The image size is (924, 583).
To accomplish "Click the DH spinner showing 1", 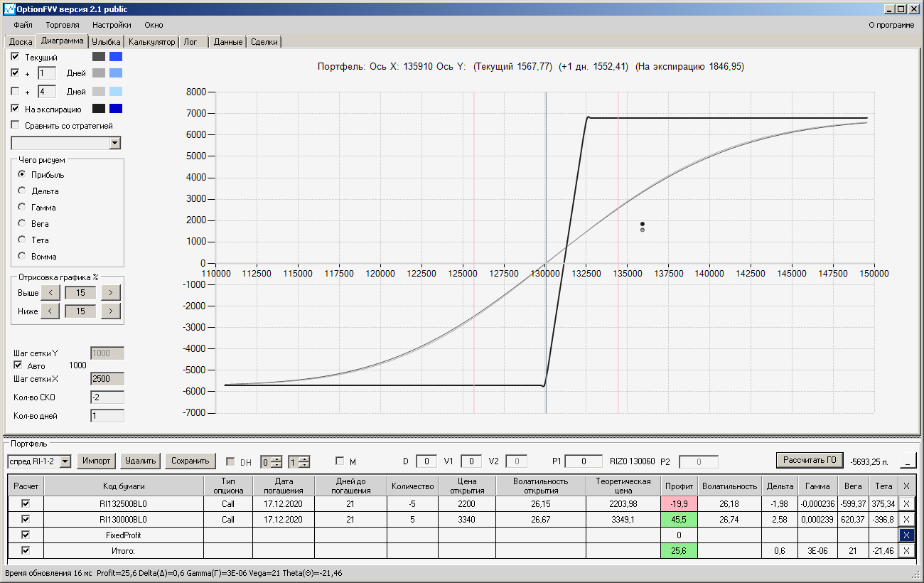I will [299, 461].
